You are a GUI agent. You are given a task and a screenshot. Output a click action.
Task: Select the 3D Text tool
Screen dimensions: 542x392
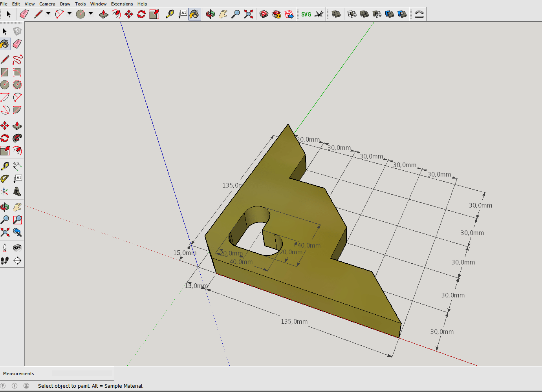tap(17, 191)
